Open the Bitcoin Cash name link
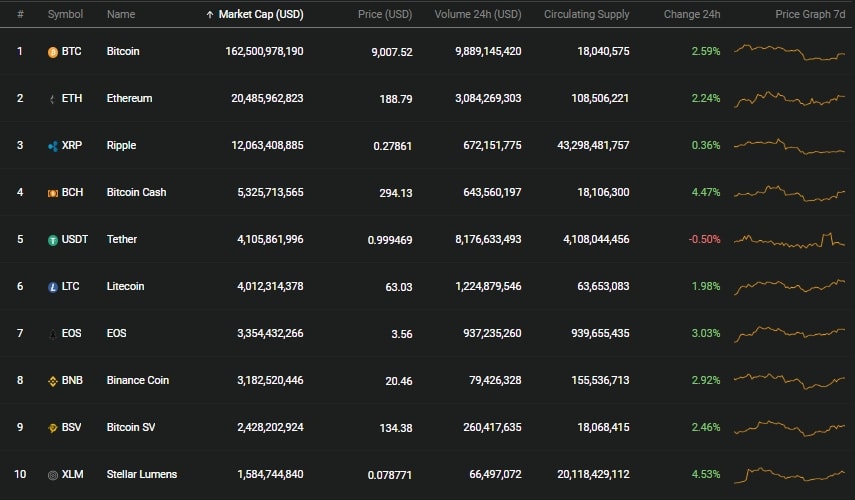Screen dimensions: 855x500 coord(136,192)
